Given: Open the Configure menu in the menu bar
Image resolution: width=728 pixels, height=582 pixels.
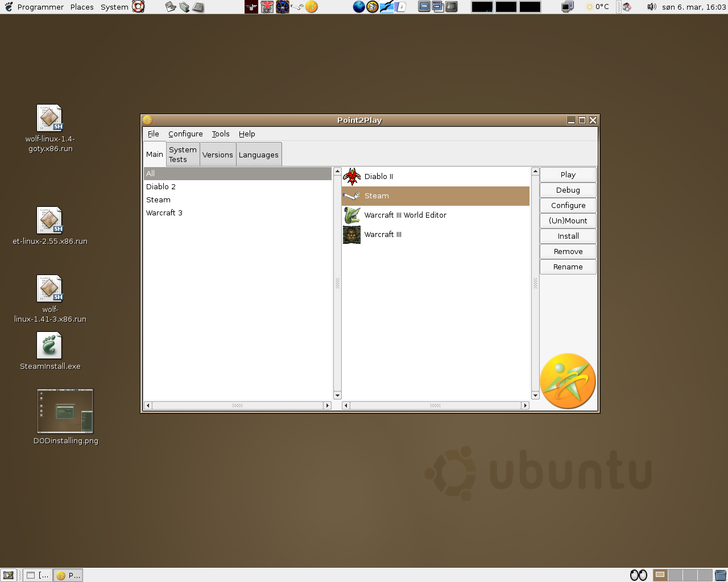Looking at the screenshot, I should (x=185, y=134).
